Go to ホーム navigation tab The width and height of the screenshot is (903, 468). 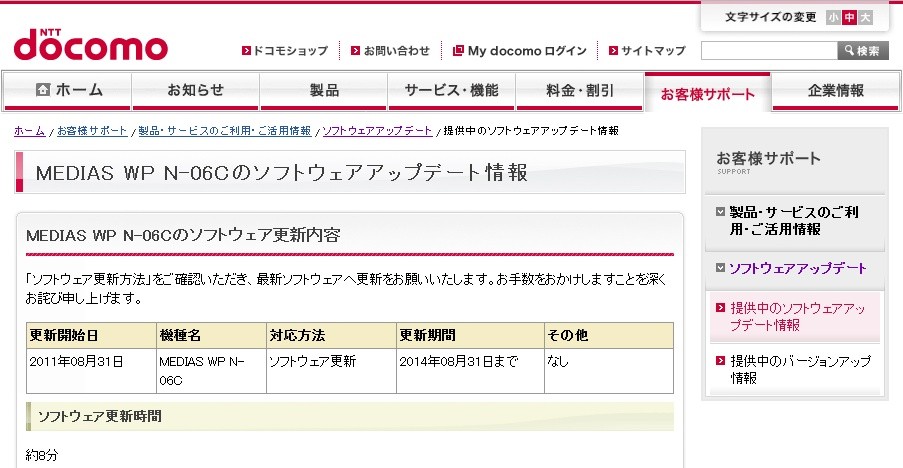tap(67, 91)
